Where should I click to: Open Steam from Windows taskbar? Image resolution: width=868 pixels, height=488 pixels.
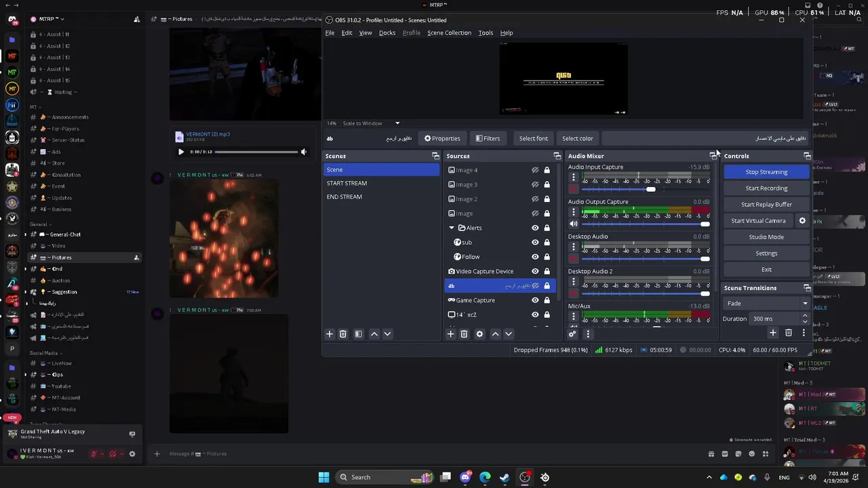505,477
